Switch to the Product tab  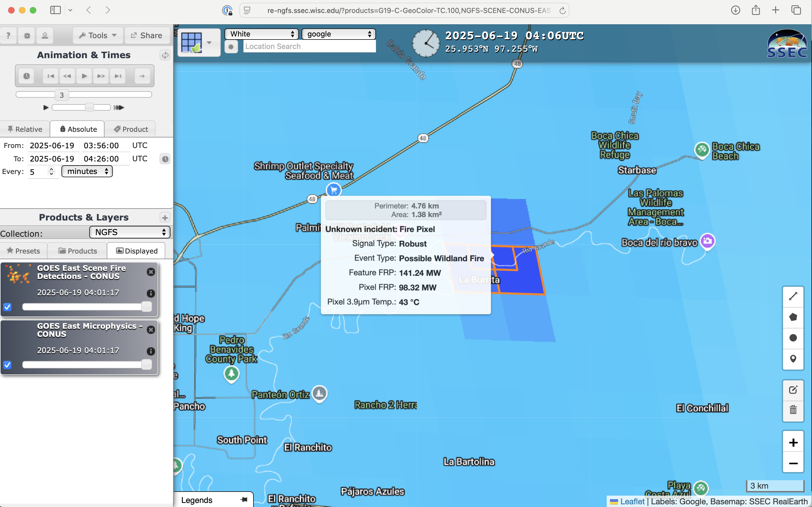131,129
